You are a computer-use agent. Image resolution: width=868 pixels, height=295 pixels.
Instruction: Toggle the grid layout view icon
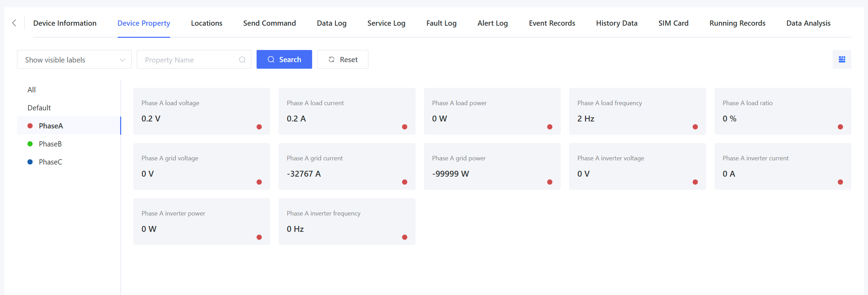coord(842,59)
